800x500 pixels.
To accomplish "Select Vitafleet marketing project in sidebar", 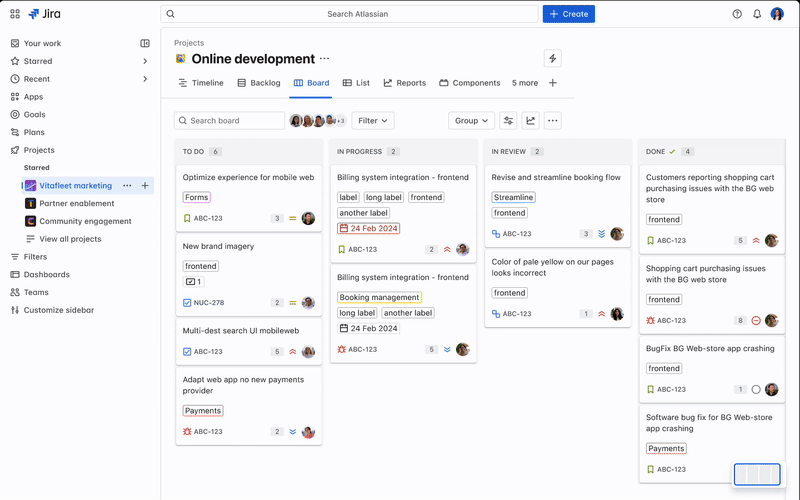I will tap(76, 186).
